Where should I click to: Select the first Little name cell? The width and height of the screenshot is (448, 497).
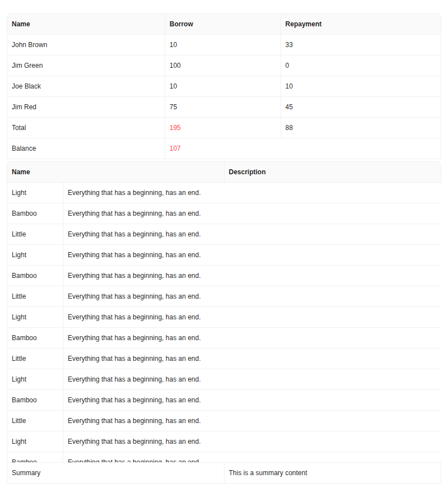click(18, 234)
